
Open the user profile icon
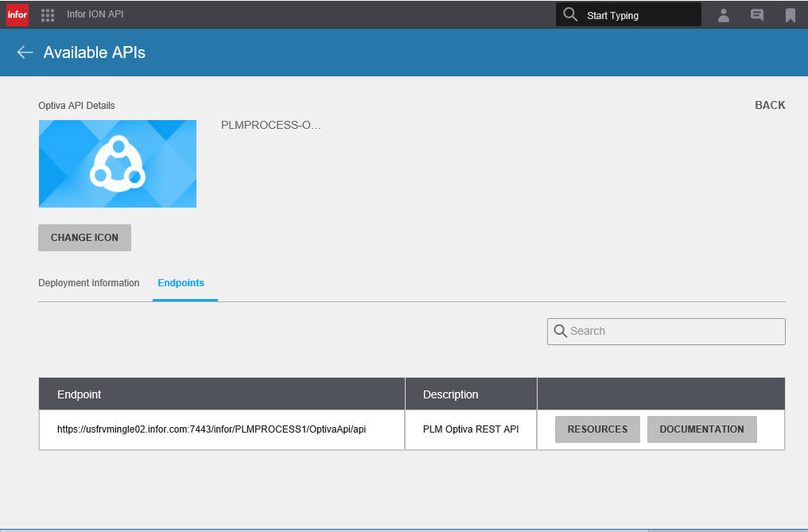click(724, 15)
